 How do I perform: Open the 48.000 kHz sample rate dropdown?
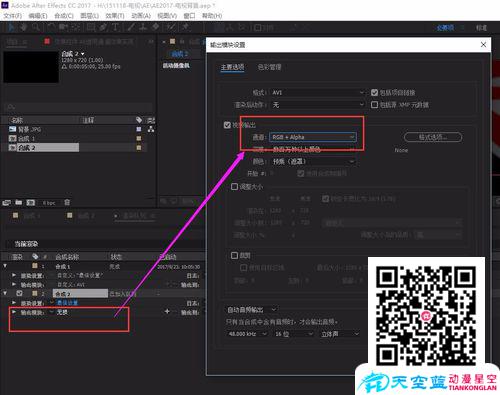pos(247,334)
